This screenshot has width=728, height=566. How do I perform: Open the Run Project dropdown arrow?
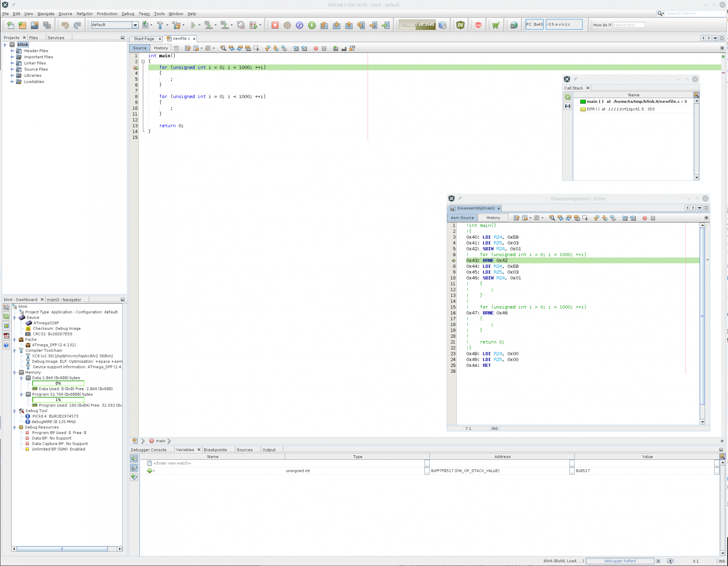pyautogui.click(x=199, y=25)
